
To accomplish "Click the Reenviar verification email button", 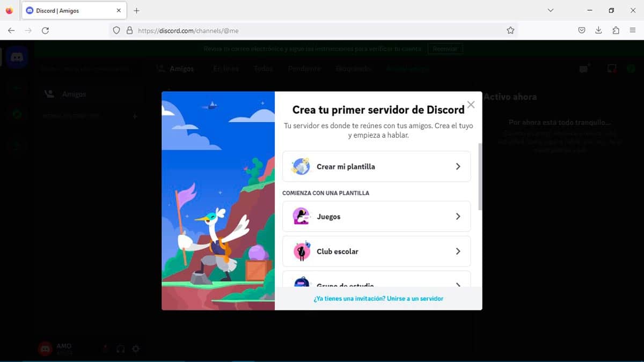I will 445,49.
